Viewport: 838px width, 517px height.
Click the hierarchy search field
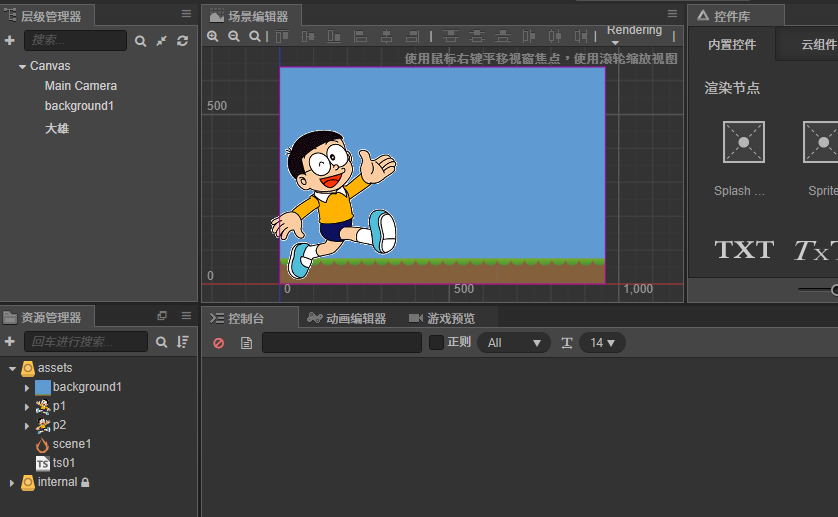point(75,40)
